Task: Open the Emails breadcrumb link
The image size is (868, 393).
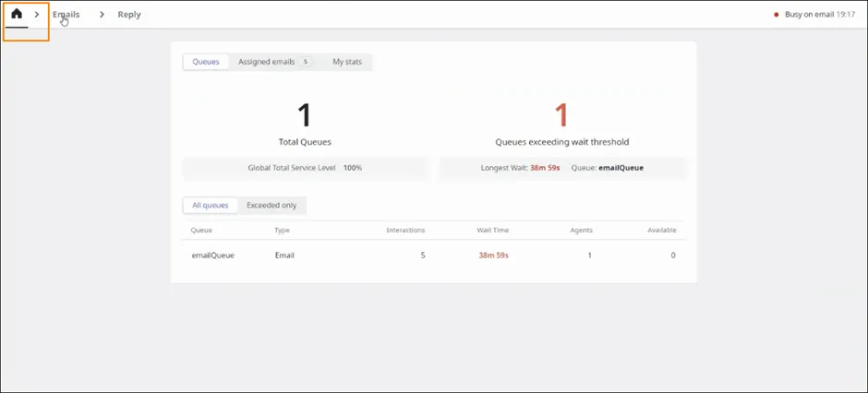Action: [x=66, y=15]
